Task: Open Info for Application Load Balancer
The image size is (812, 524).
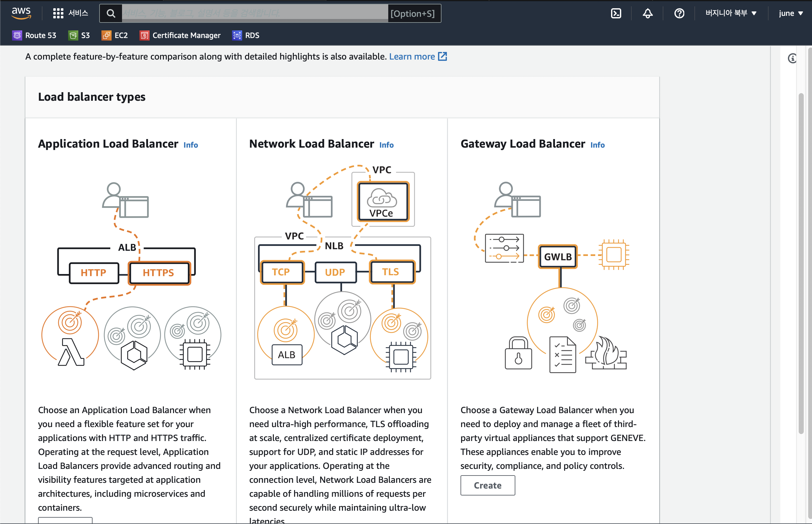Action: pos(190,145)
